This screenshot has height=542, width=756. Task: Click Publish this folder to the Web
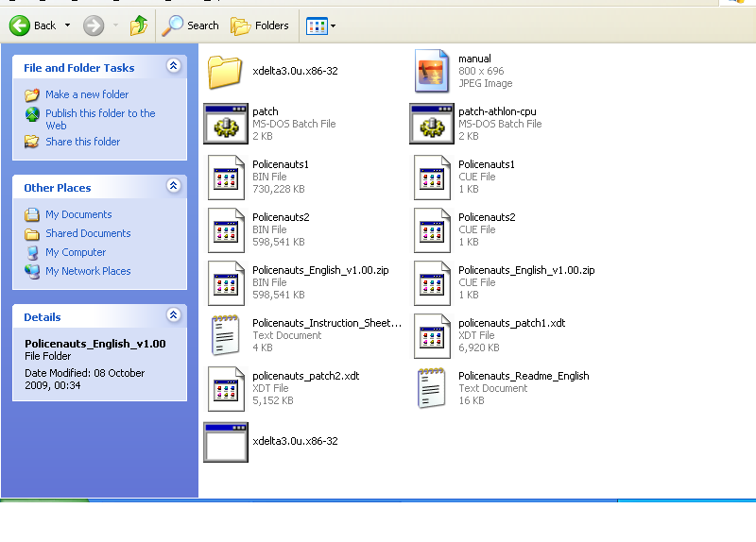click(100, 120)
